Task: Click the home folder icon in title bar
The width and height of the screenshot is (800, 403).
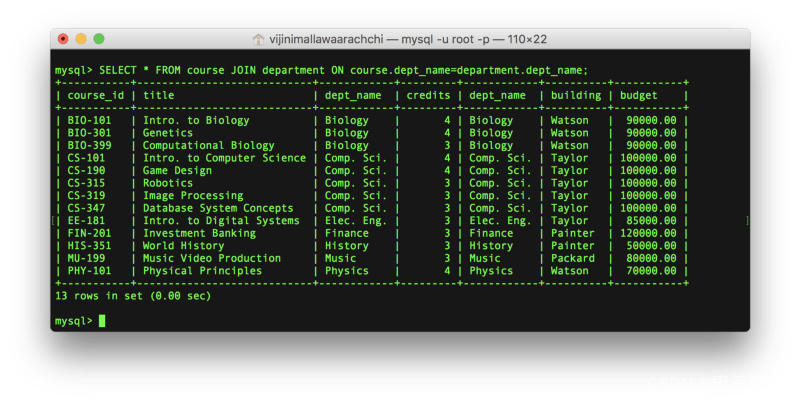Action: (259, 39)
